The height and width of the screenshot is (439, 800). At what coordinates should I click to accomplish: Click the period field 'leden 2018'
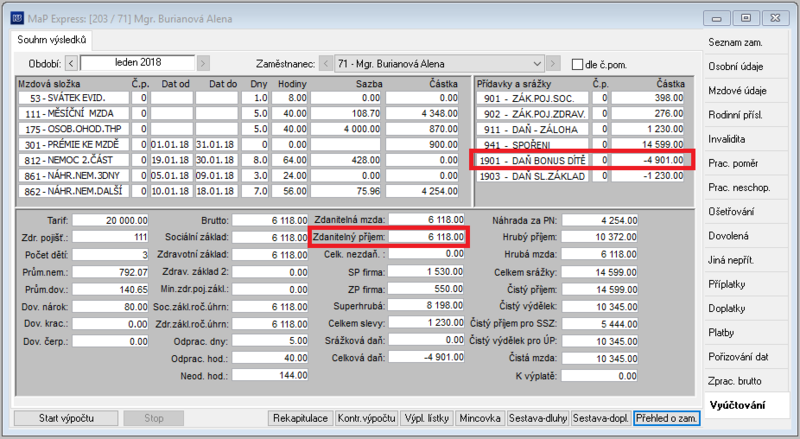click(138, 63)
